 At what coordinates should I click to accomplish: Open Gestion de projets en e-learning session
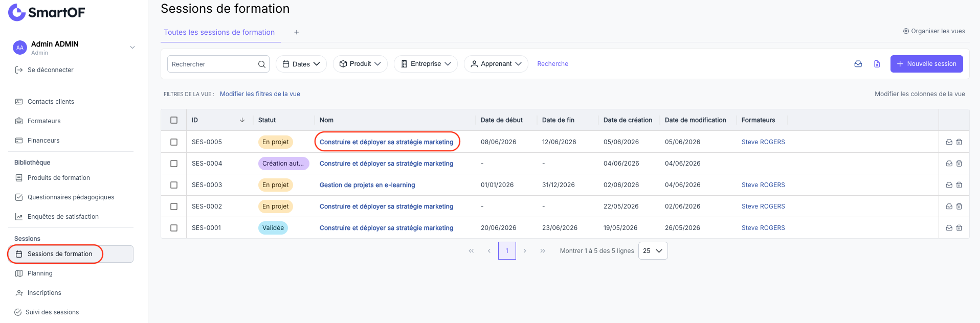367,185
